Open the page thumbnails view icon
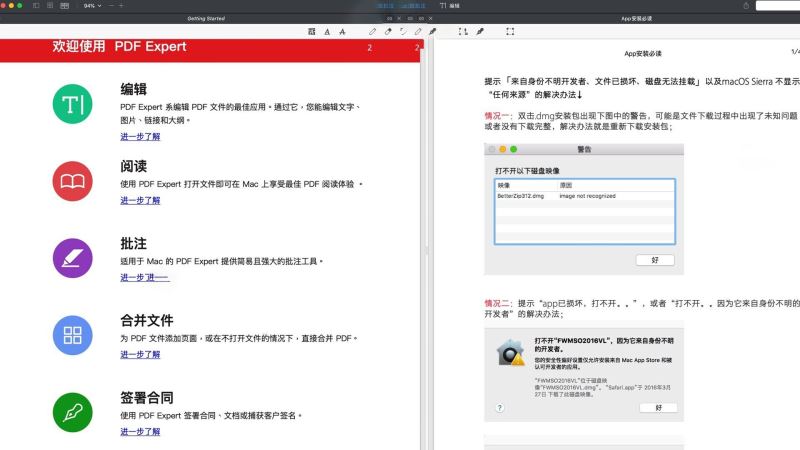This screenshot has height=450, width=800. coord(50,6)
